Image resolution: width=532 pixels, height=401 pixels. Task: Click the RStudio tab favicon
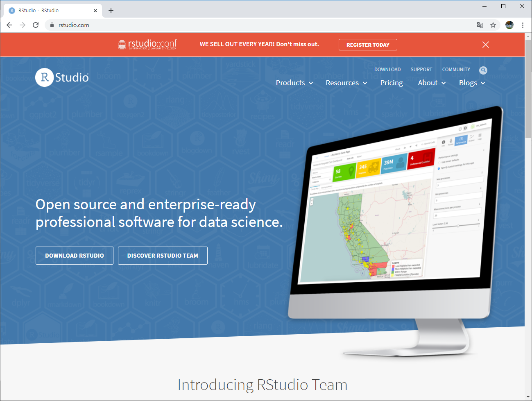12,11
